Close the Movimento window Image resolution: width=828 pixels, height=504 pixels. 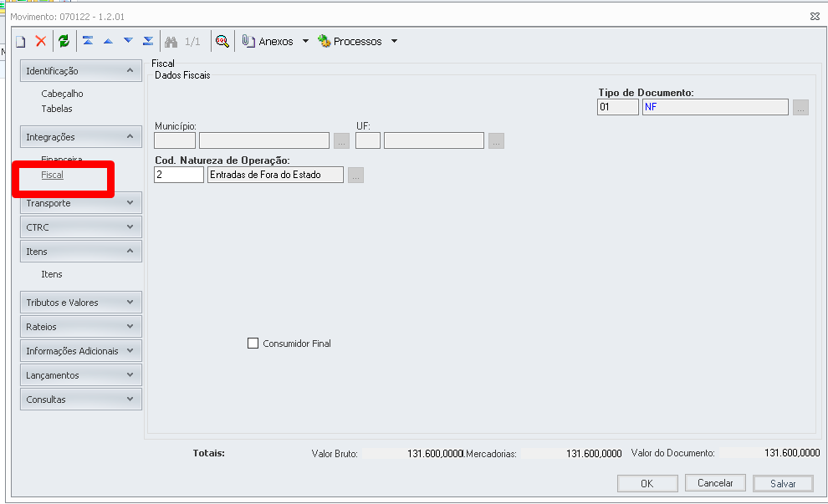pos(815,17)
